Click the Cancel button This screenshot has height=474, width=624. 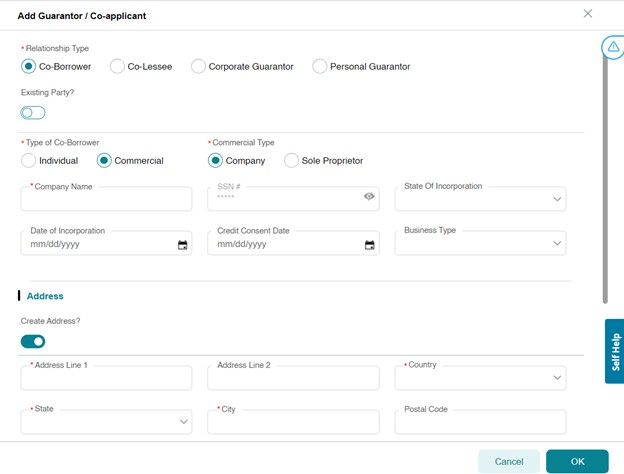coord(509,461)
